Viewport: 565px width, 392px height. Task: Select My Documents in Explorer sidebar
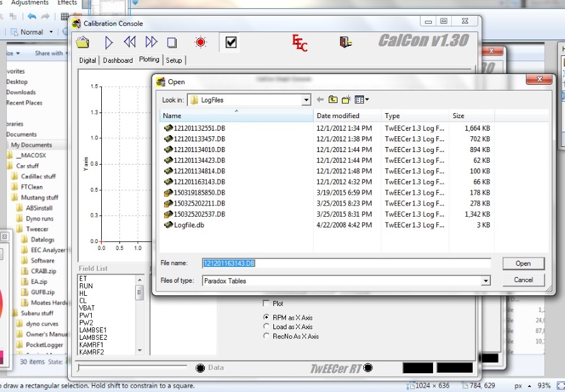click(31, 145)
